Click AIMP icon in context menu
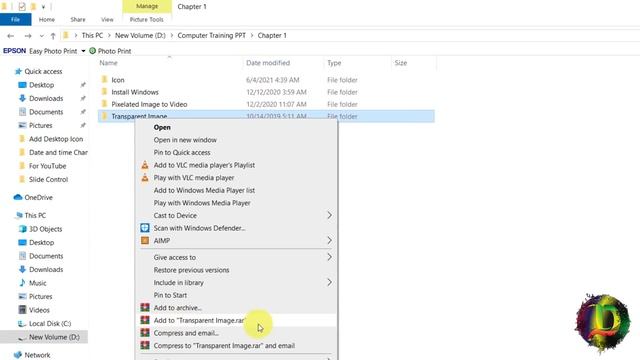Viewport: 640px width, 360px height. 145,240
